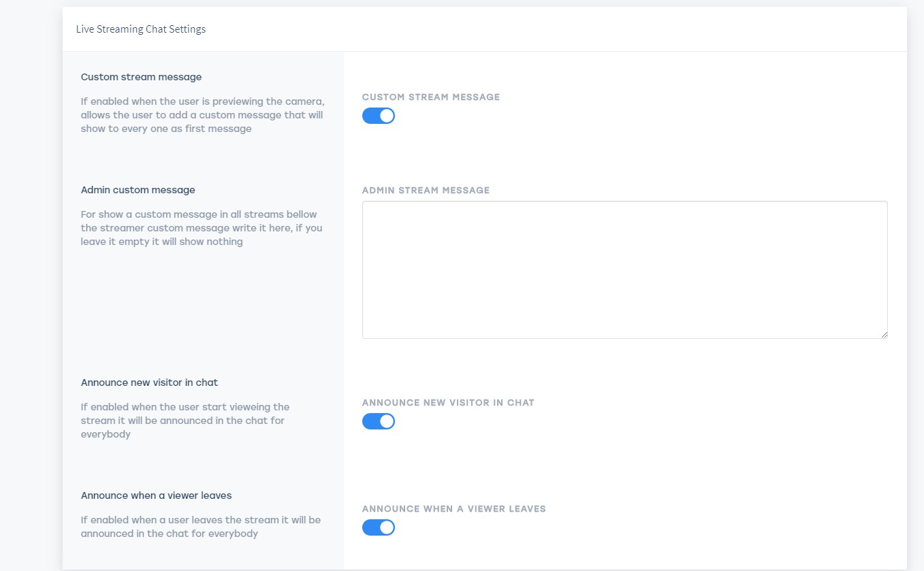Viewport: 924px width, 571px height.
Task: Turn off Announce new visitor in chat
Action: click(379, 421)
